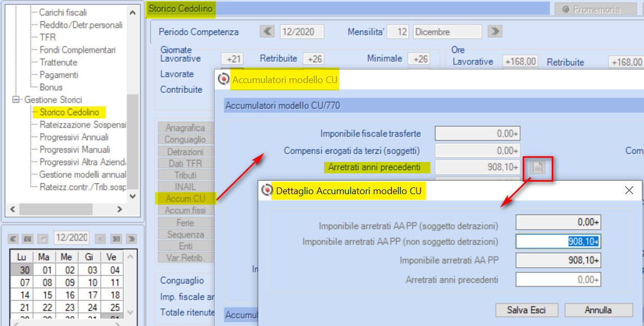This screenshot has width=644, height=326.
Task: Open the Ferie side tab
Action: pos(185,223)
